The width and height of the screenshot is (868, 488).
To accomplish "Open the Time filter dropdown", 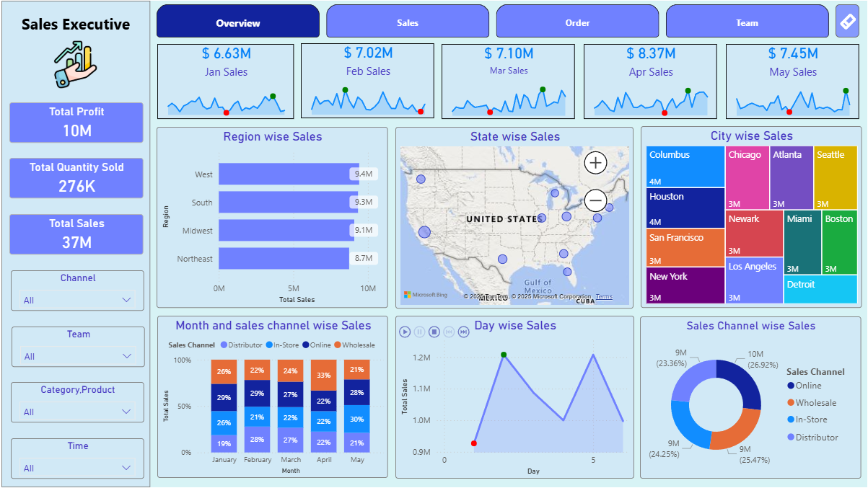I will click(77, 468).
